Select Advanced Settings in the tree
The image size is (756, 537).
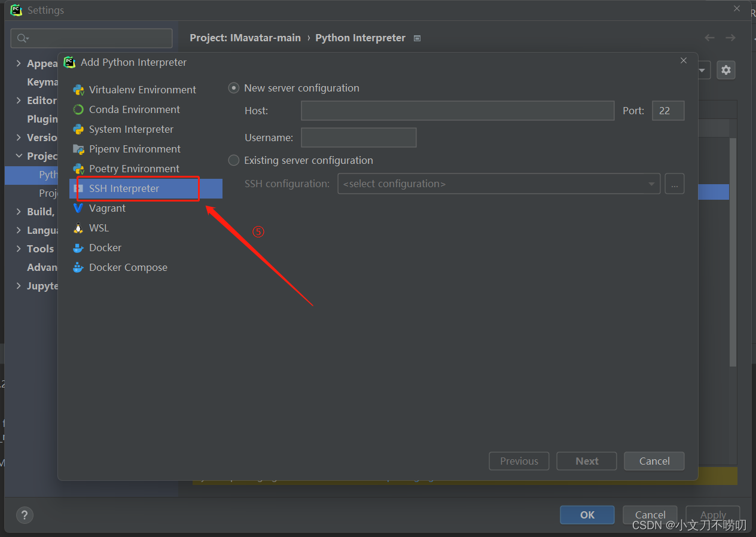43,267
